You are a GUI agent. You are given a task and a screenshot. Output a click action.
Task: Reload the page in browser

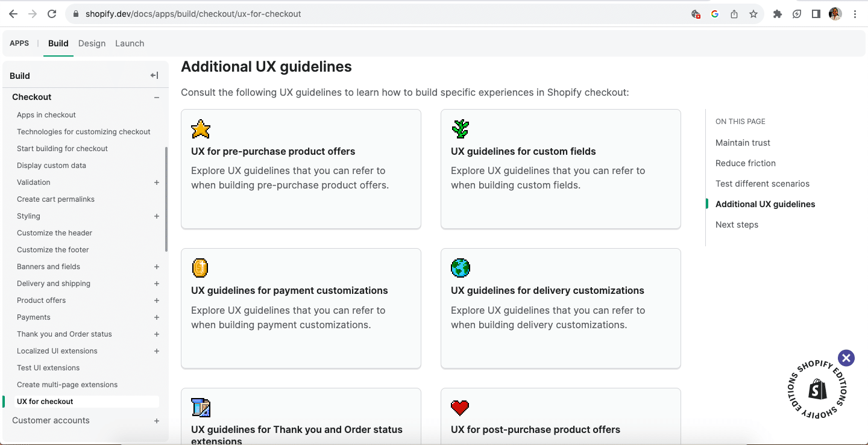coord(52,14)
